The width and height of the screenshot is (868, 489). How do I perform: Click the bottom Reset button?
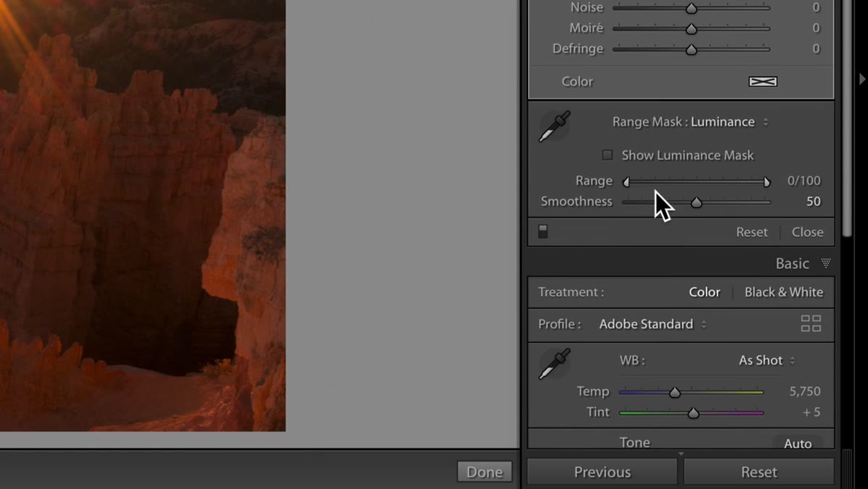tap(759, 472)
